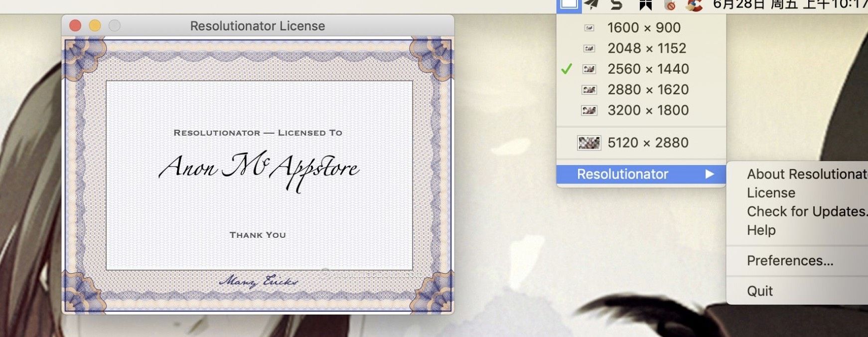This screenshot has width=868, height=337.
Task: Click the 'Thank You' text on certificate
Action: coord(258,235)
